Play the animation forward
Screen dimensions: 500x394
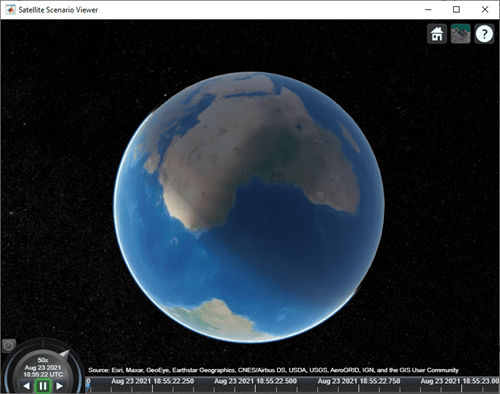click(x=59, y=386)
